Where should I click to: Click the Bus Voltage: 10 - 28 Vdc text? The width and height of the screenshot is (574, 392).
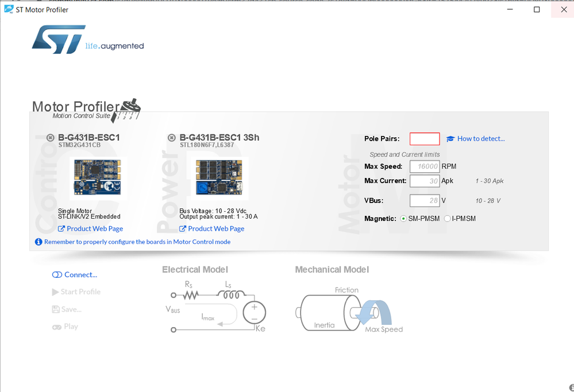213,211
